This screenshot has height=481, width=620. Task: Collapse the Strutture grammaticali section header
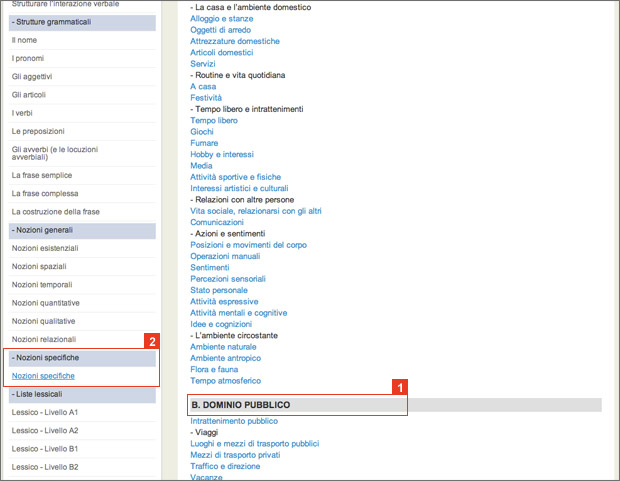click(x=82, y=23)
